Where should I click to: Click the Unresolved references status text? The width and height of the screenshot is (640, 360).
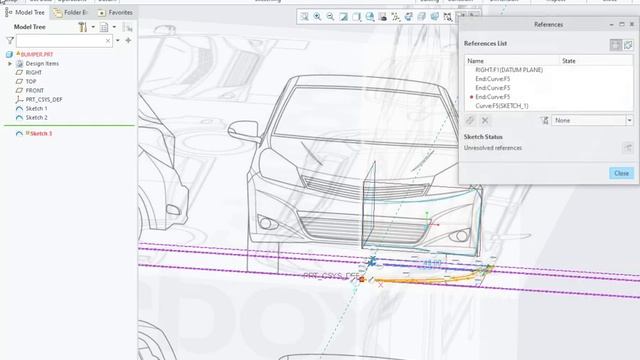[493, 148]
